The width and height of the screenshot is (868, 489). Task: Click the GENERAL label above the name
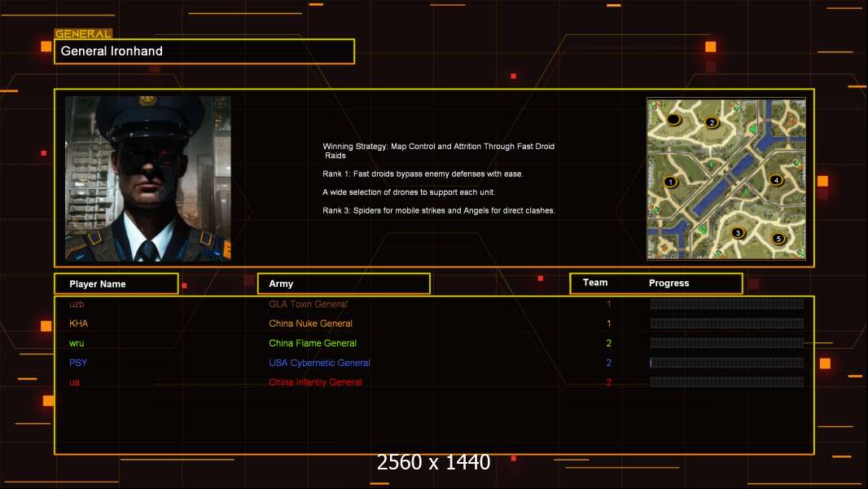(83, 33)
